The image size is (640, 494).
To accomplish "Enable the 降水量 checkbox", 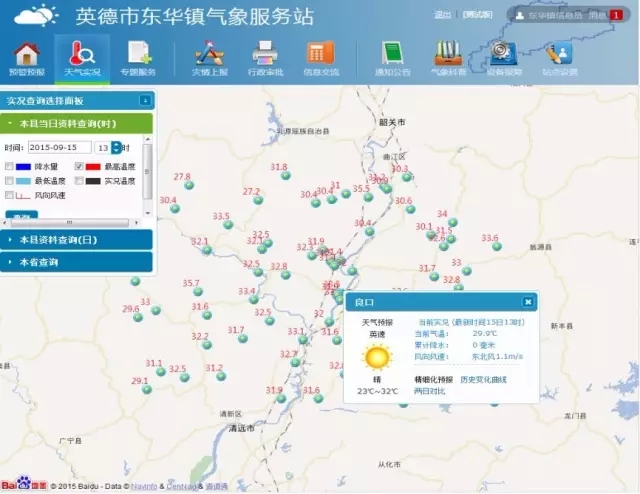I will click(10, 166).
